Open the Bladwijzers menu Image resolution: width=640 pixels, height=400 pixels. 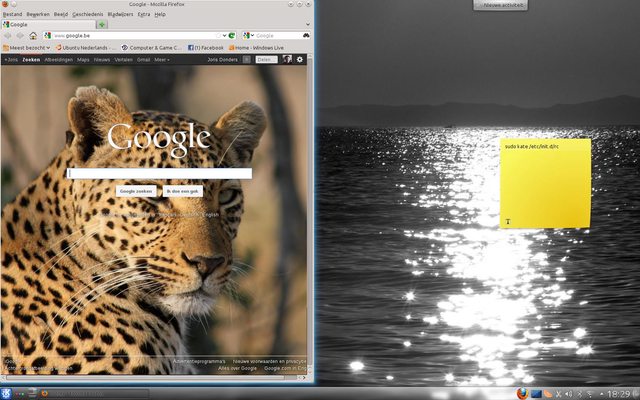[x=120, y=14]
